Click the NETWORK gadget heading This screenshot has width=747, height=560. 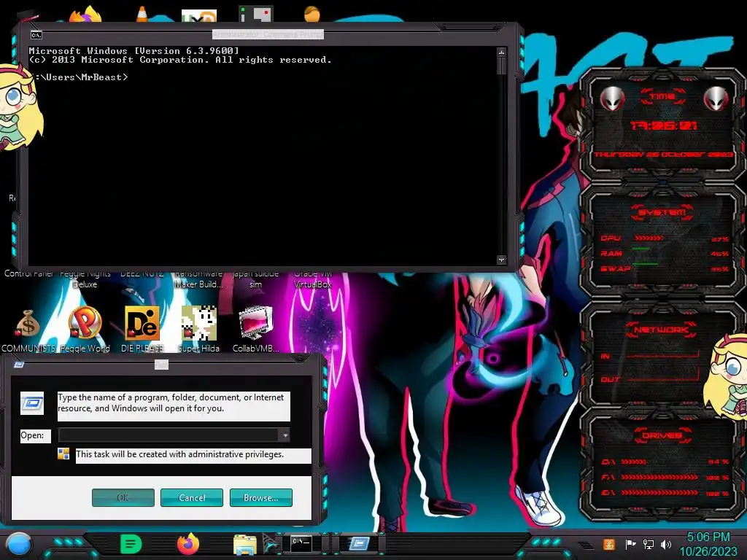coord(662,330)
